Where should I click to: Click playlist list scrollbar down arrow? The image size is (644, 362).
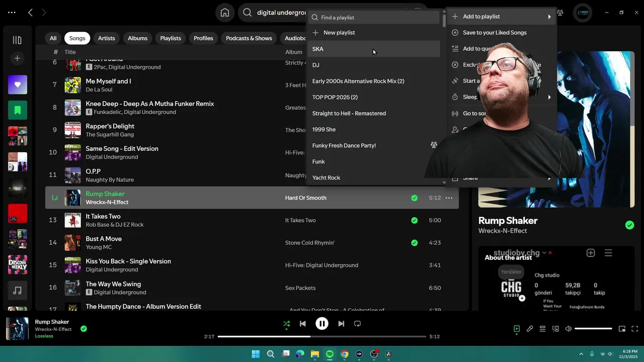[444, 183]
